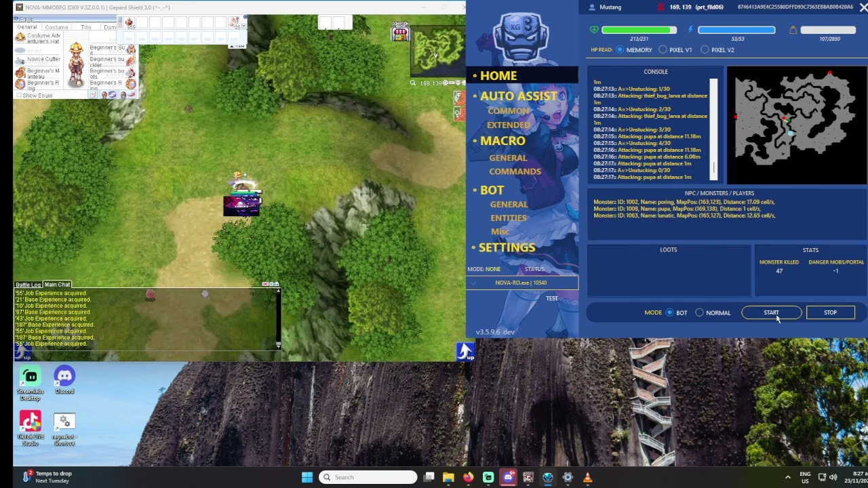Viewport: 868px width, 488px height.
Task: Click the STOP button
Action: point(830,312)
